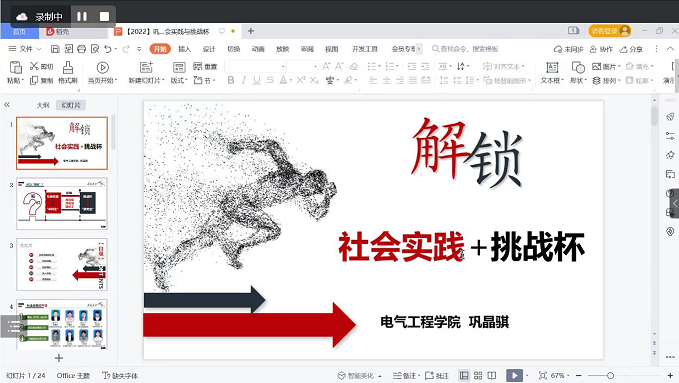Start slideshow from current slide icon

102,67
